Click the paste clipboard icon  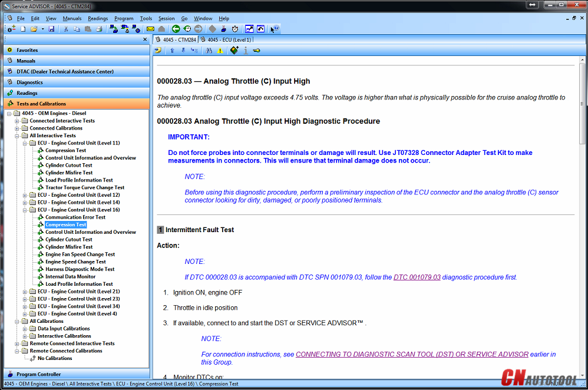pos(88,29)
